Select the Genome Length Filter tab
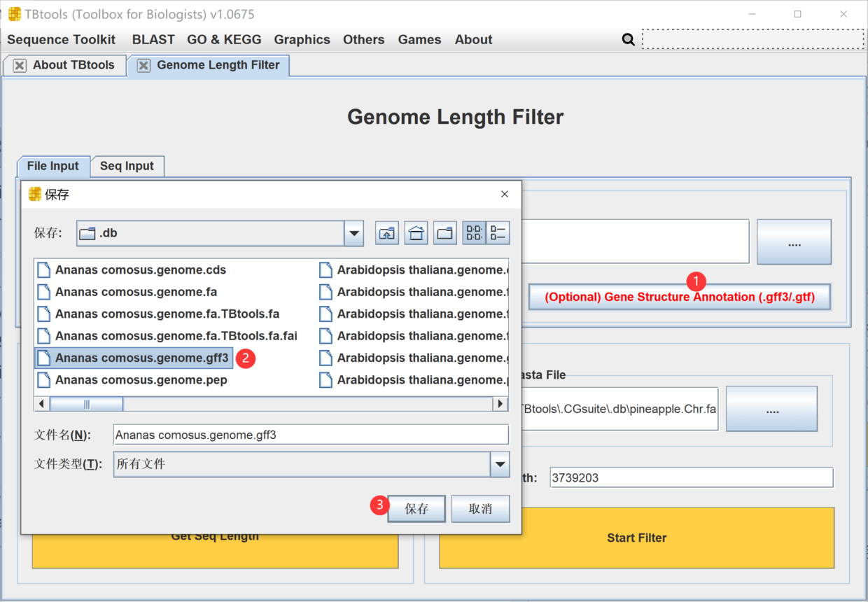 coord(209,65)
